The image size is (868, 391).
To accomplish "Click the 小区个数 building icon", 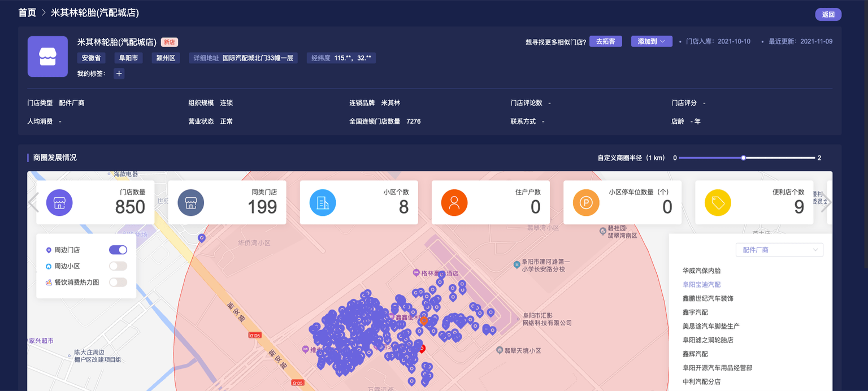I will tap(323, 202).
